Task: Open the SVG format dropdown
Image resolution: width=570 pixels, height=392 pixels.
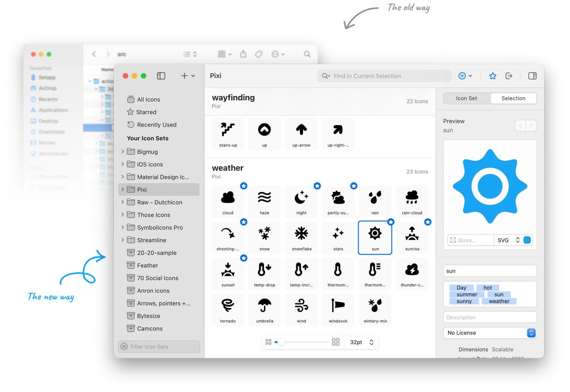Action: (x=509, y=240)
